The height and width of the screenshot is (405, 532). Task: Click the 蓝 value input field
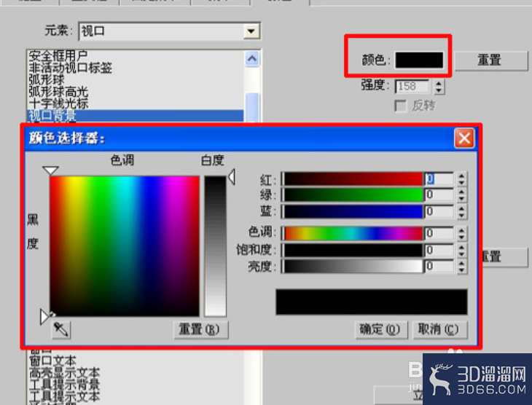click(x=439, y=211)
